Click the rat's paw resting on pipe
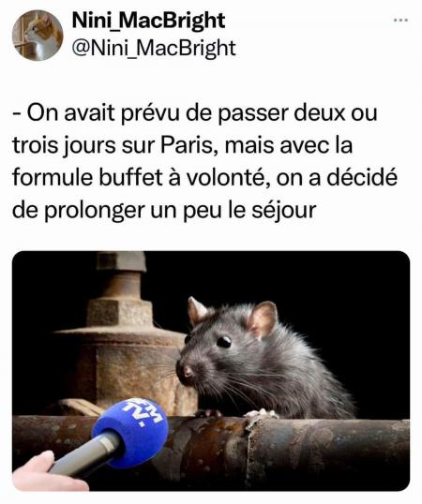The image size is (422, 504). coord(262,414)
